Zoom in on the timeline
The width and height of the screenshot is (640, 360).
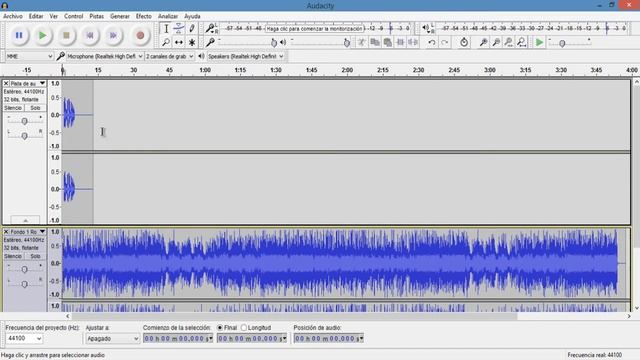click(483, 42)
